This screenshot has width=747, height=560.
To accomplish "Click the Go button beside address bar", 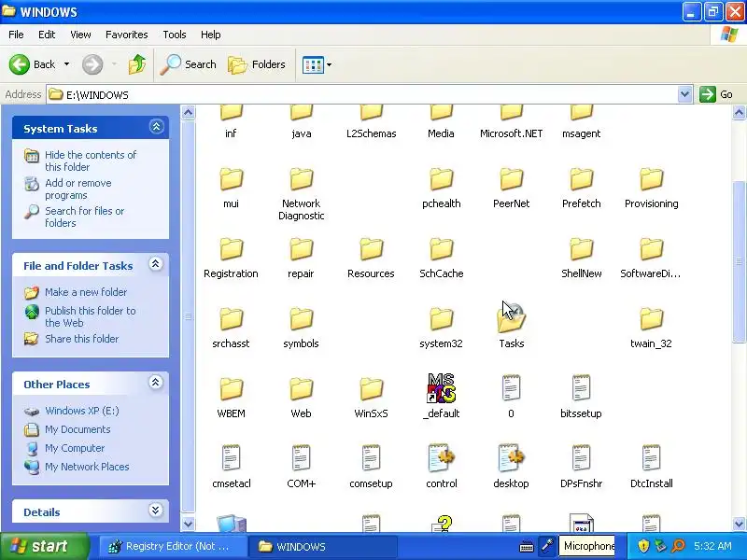I will [x=717, y=94].
